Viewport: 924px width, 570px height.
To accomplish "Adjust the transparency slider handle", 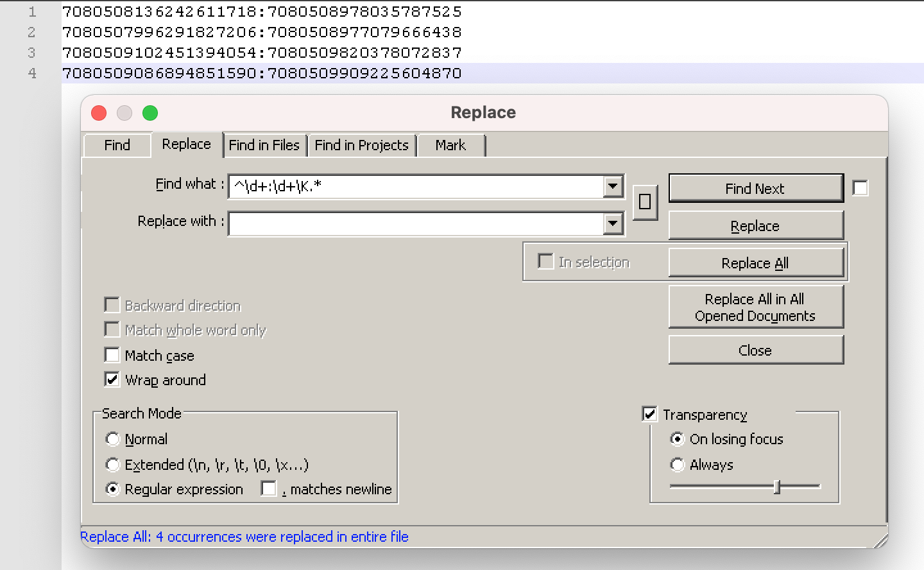I will click(777, 487).
